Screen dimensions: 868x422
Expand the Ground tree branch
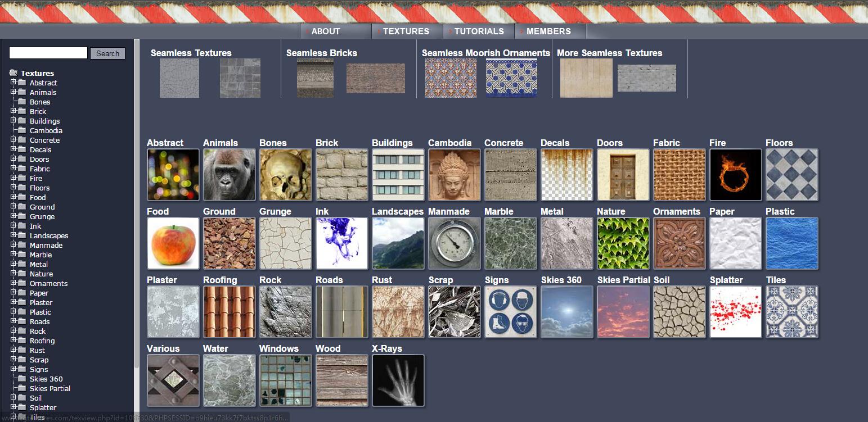(14, 207)
